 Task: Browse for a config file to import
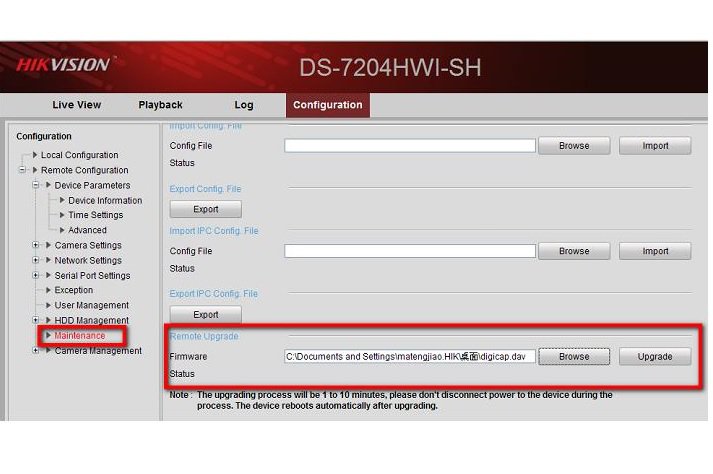tap(574, 146)
